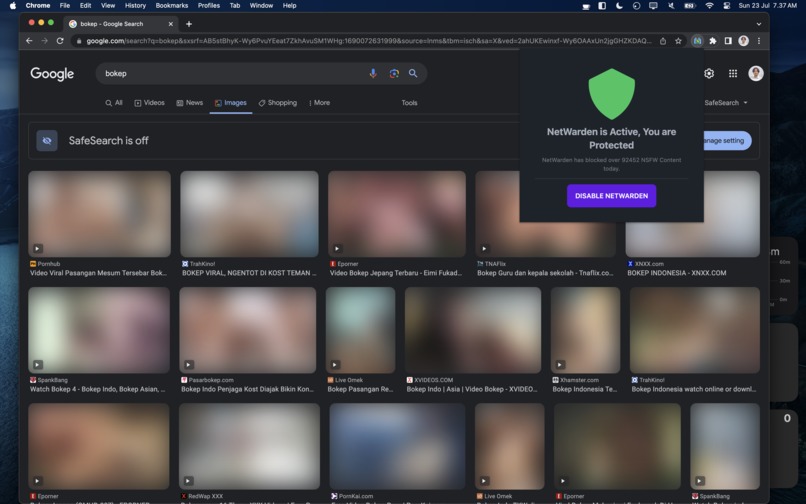Click the address bar URL
The height and width of the screenshot is (504, 806).
[x=369, y=41]
